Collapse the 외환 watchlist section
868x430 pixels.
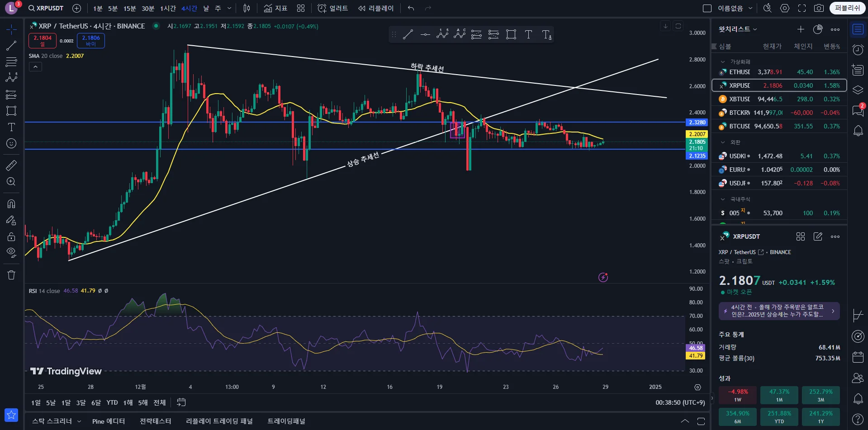pos(722,142)
